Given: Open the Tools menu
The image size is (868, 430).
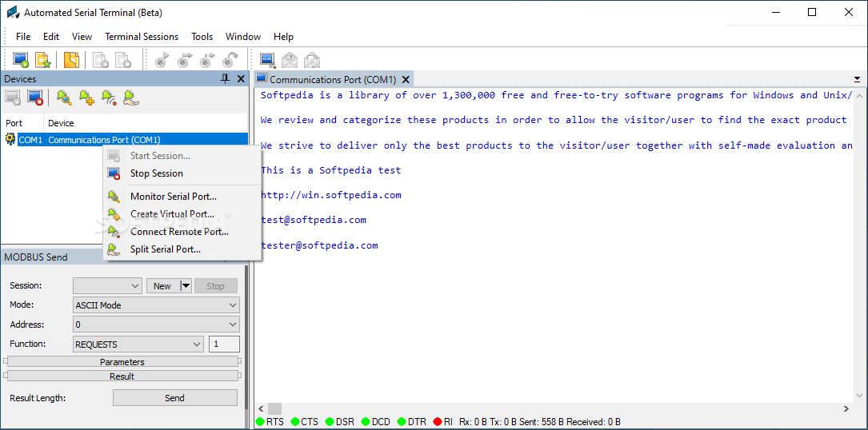Looking at the screenshot, I should click(202, 37).
